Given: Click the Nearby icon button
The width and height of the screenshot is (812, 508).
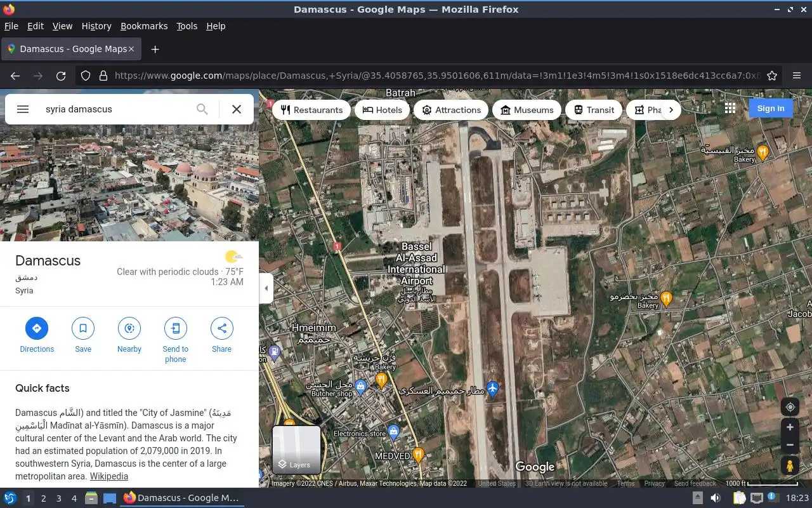Looking at the screenshot, I should [129, 328].
